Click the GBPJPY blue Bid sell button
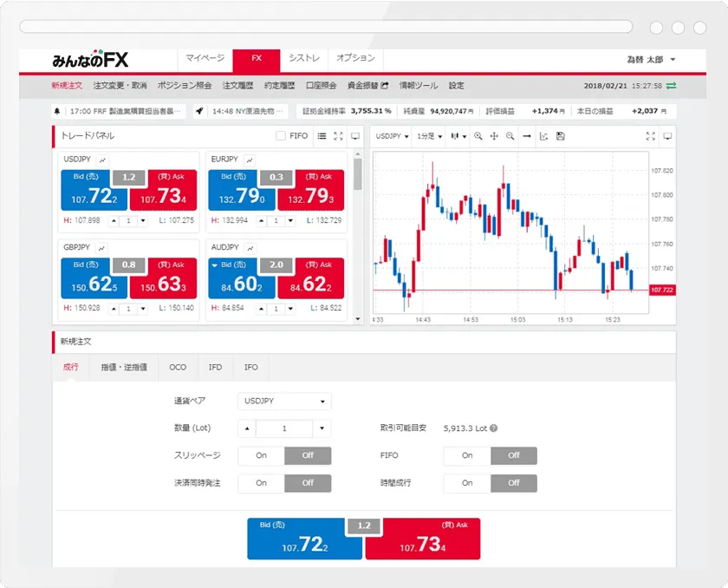The image size is (728, 588). click(88, 278)
